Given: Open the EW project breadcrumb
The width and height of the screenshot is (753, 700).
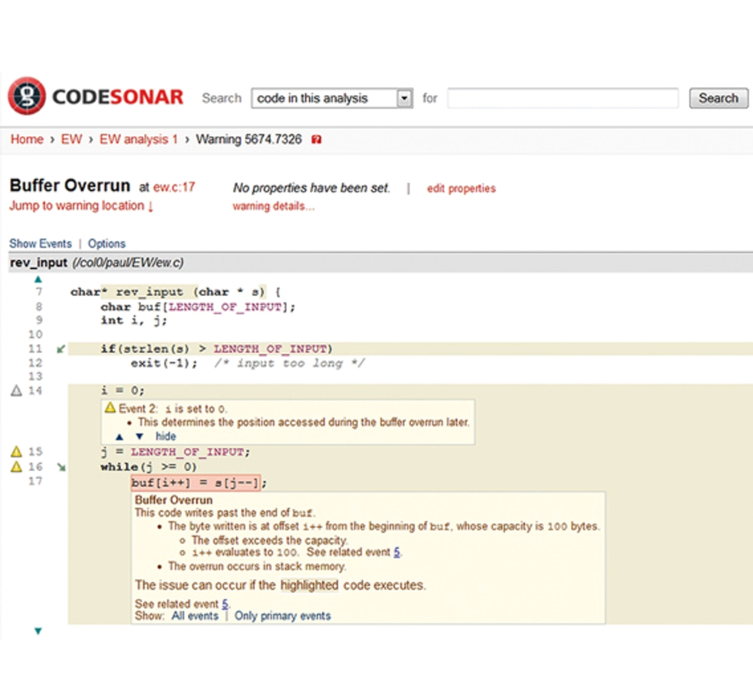Looking at the screenshot, I should 71,139.
